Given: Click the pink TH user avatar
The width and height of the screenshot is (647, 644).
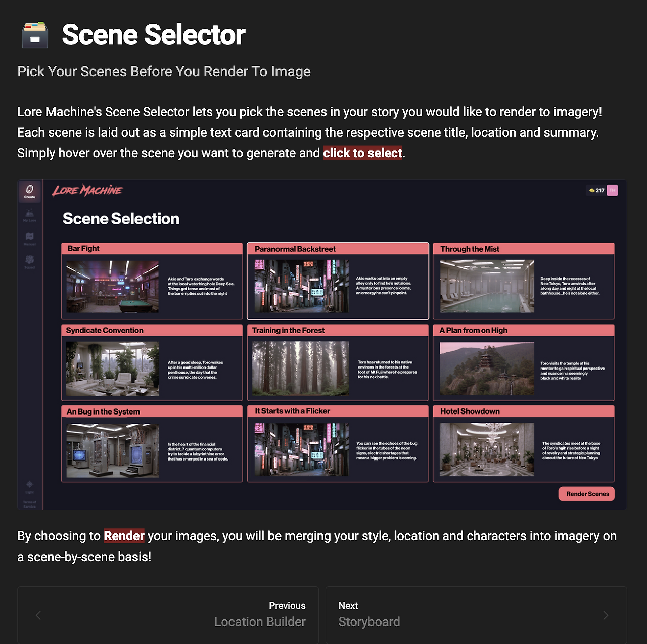Looking at the screenshot, I should click(x=612, y=190).
